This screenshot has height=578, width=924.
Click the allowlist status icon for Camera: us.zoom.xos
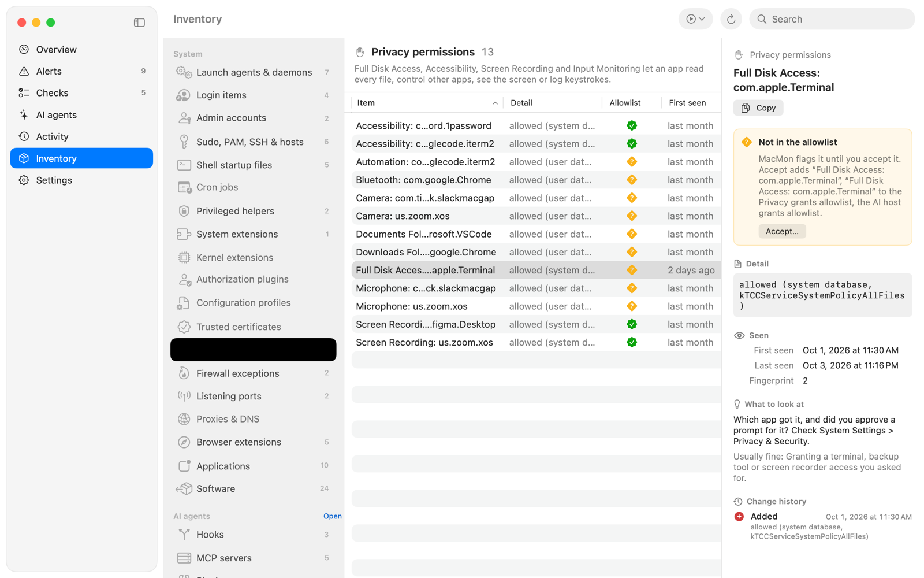632,216
